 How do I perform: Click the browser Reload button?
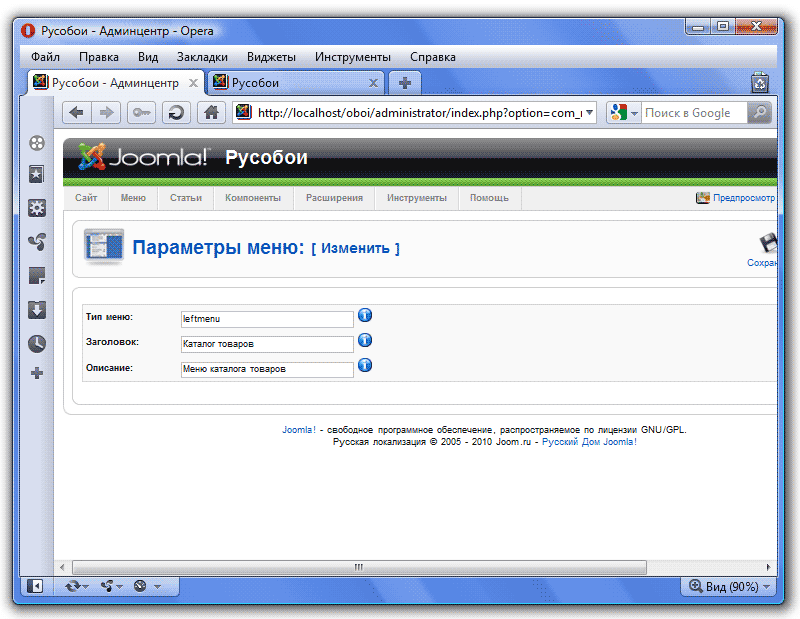(177, 113)
